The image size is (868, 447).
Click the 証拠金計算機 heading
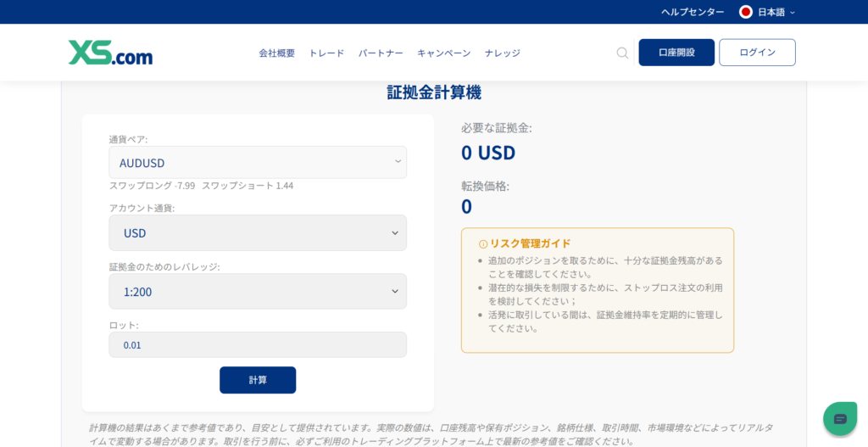pos(434,92)
